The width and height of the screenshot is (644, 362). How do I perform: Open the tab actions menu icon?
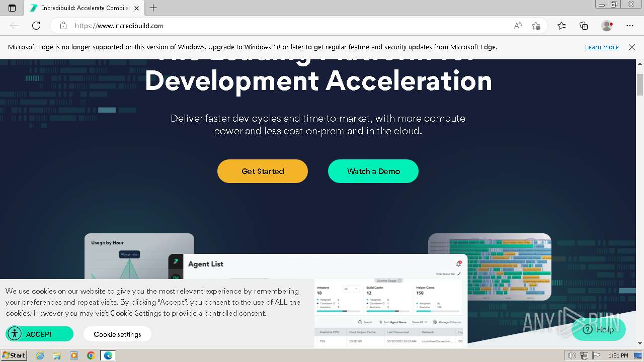12,8
